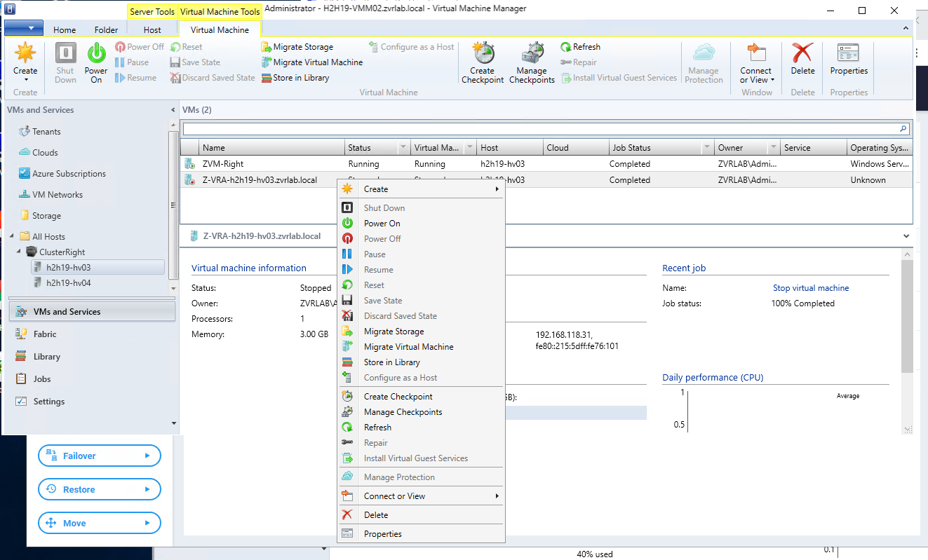Viewport: 928px width, 560px height.
Task: Choose Manage Checkpoints from context menu
Action: [x=421, y=412]
